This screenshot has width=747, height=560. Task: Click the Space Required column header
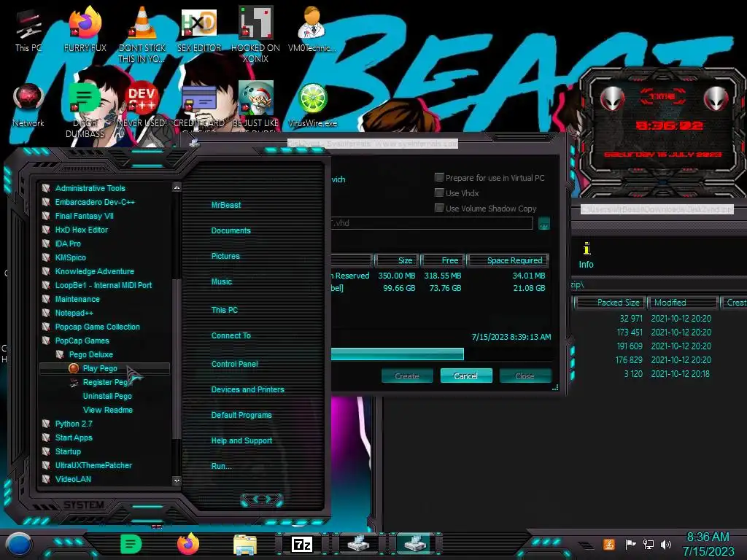508,260
